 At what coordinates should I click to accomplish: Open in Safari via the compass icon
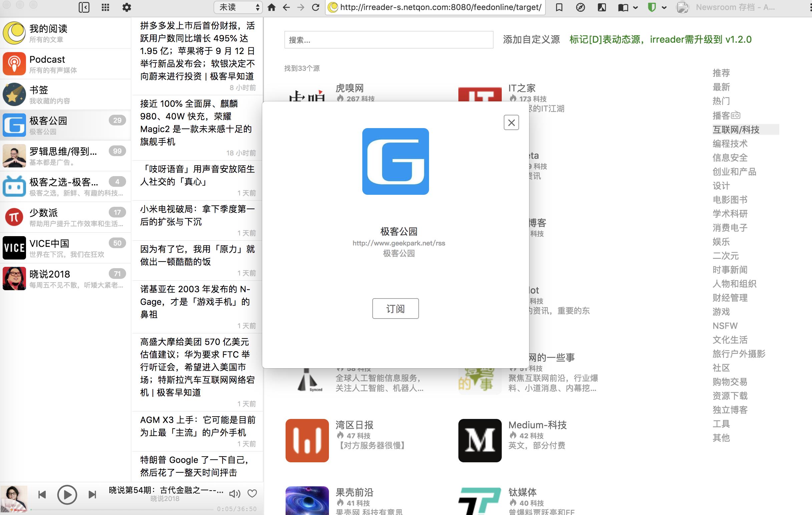pyautogui.click(x=580, y=7)
